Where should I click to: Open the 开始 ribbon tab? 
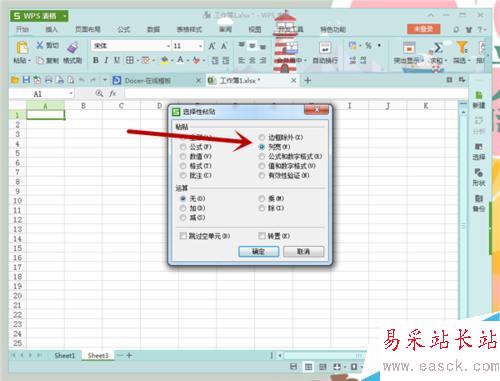click(x=23, y=29)
